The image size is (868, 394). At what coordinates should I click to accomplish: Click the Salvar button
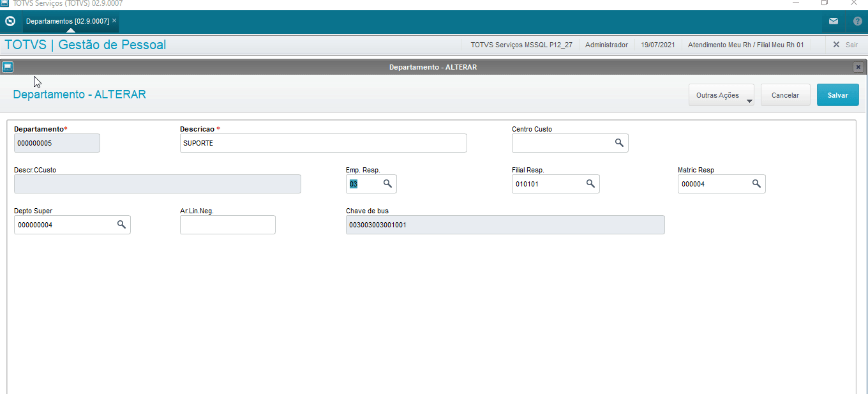838,95
